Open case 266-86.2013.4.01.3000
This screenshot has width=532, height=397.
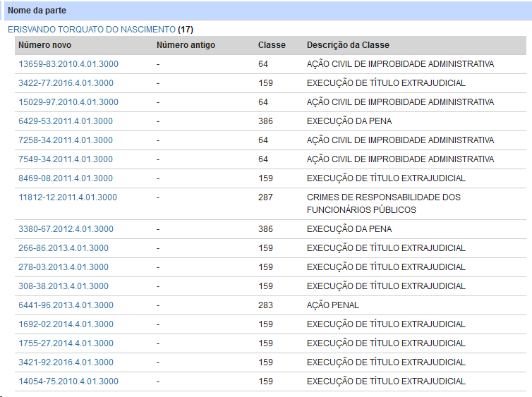click(64, 248)
